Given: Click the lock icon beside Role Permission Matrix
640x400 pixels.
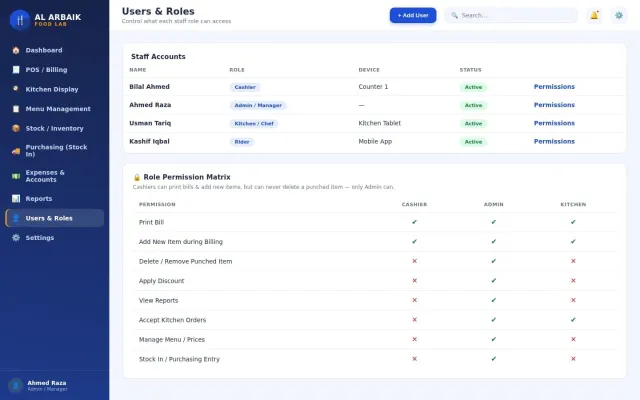Looking at the screenshot, I should coord(137,177).
